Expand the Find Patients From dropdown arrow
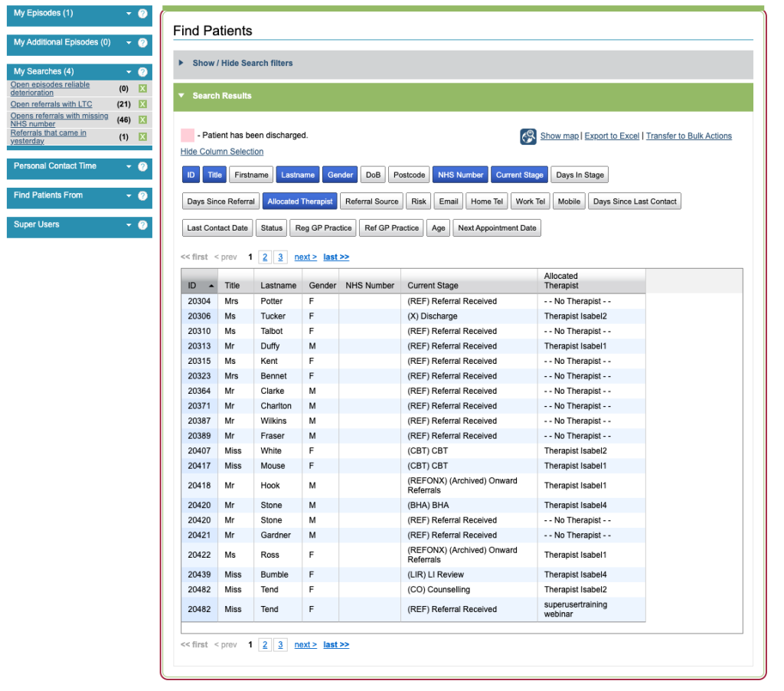The height and width of the screenshot is (691, 784). pos(129,196)
